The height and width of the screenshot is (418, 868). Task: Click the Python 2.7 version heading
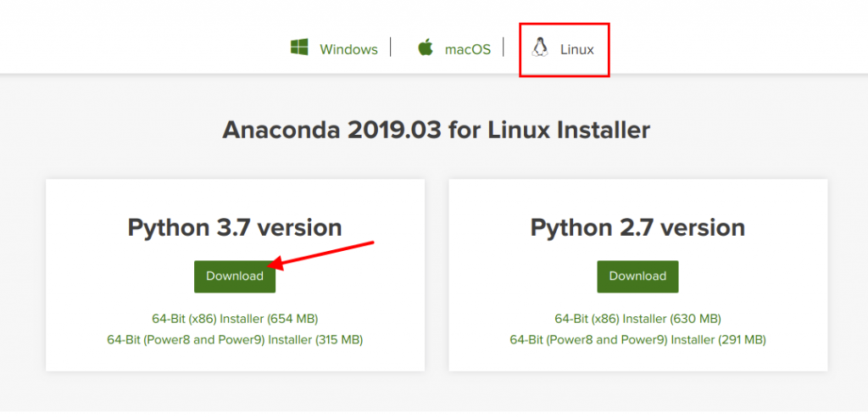637,227
